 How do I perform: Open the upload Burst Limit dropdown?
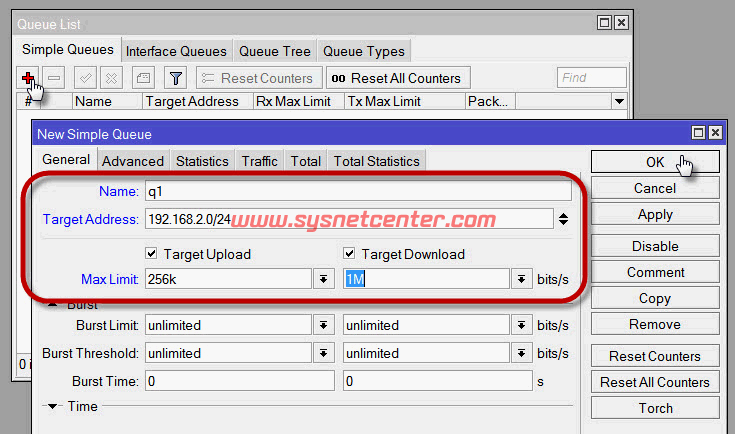[x=323, y=325]
